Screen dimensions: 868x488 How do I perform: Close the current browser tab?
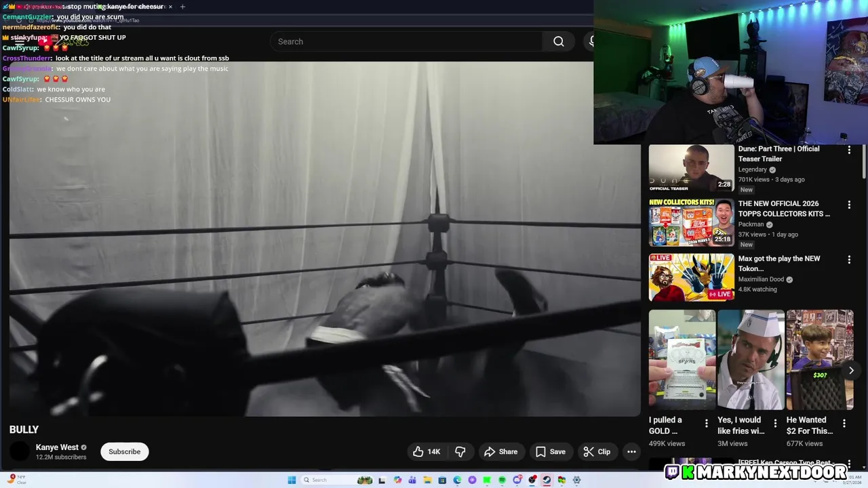[x=170, y=7]
